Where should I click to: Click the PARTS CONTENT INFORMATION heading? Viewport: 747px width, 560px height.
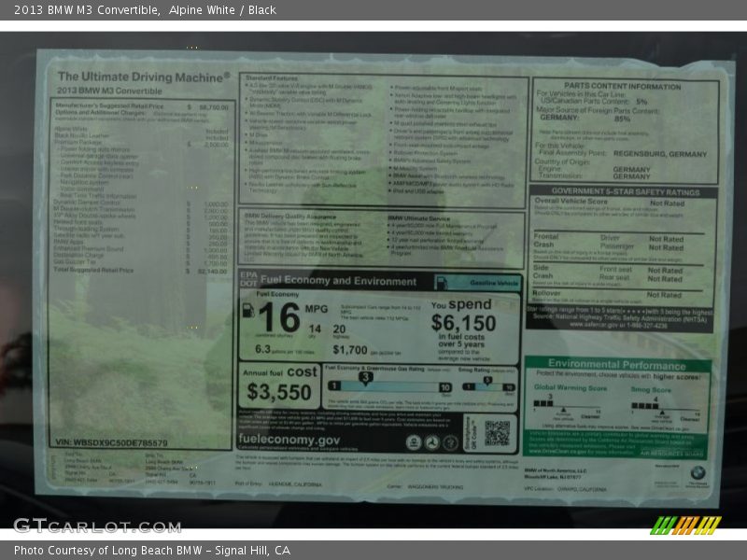(x=622, y=86)
